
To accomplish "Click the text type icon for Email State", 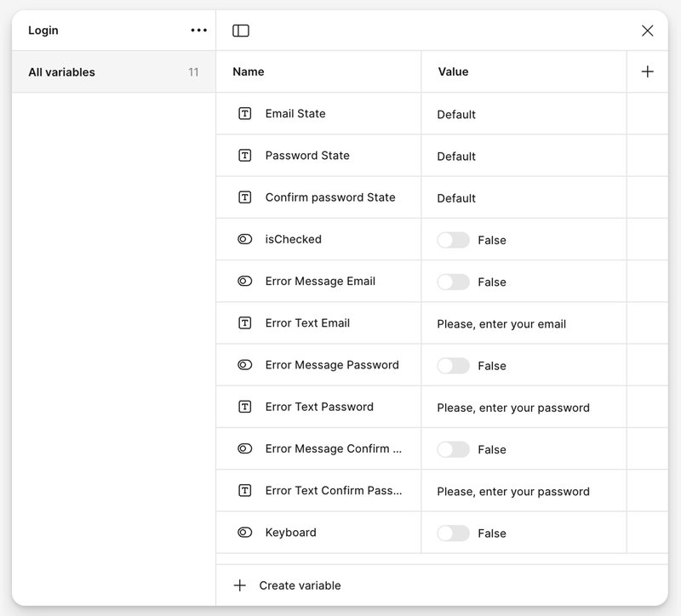I will pos(245,114).
